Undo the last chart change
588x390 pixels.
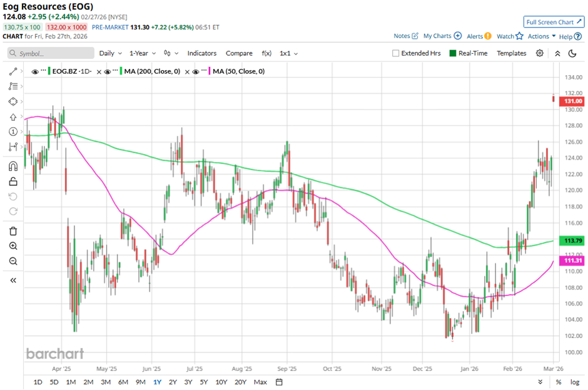click(x=13, y=197)
